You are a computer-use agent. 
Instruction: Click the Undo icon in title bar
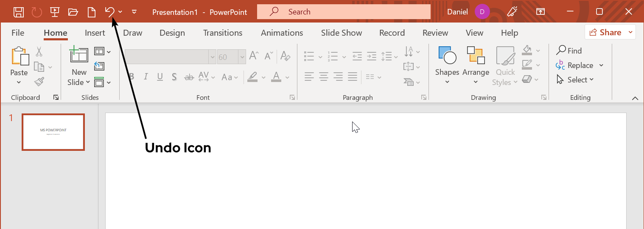click(110, 12)
